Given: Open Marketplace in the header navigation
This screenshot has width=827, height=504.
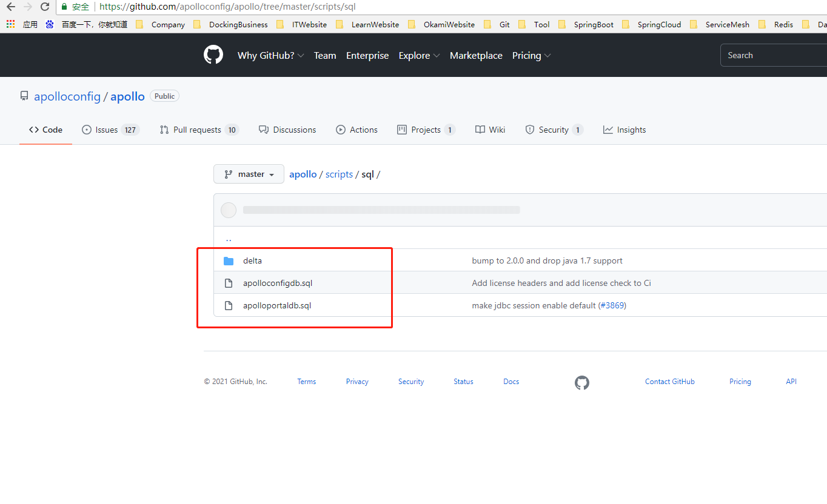Looking at the screenshot, I should 476,55.
